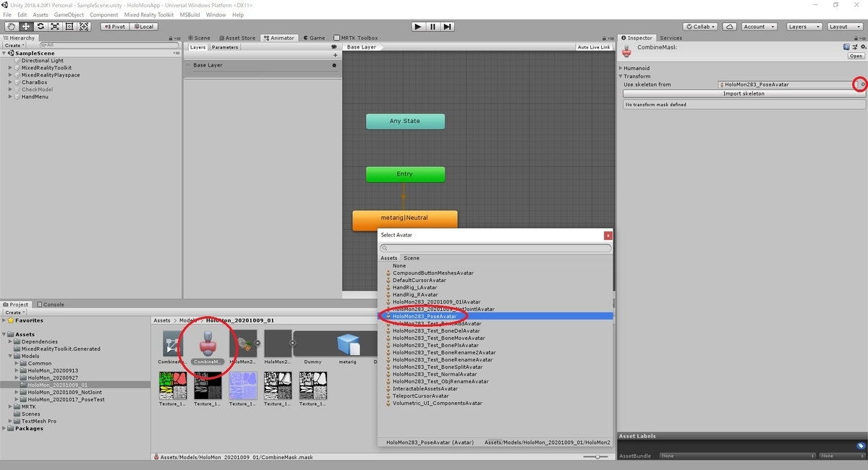Click the Inspector panel lock icon
The width and height of the screenshot is (868, 470).
857,38
